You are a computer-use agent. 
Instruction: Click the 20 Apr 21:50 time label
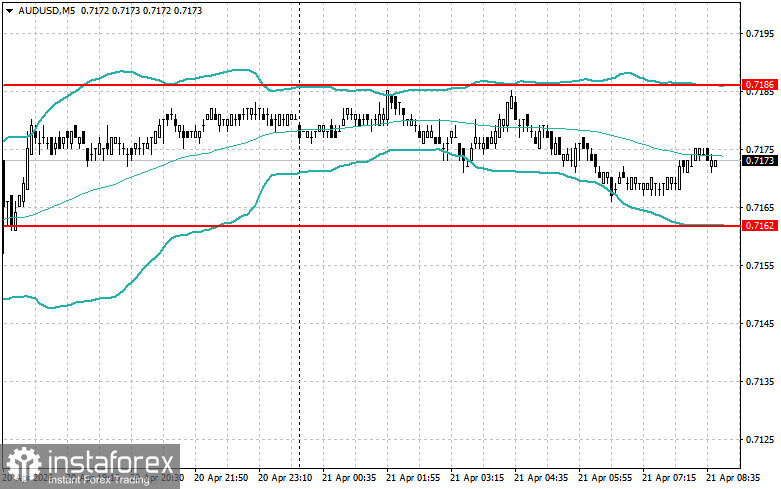click(x=221, y=478)
